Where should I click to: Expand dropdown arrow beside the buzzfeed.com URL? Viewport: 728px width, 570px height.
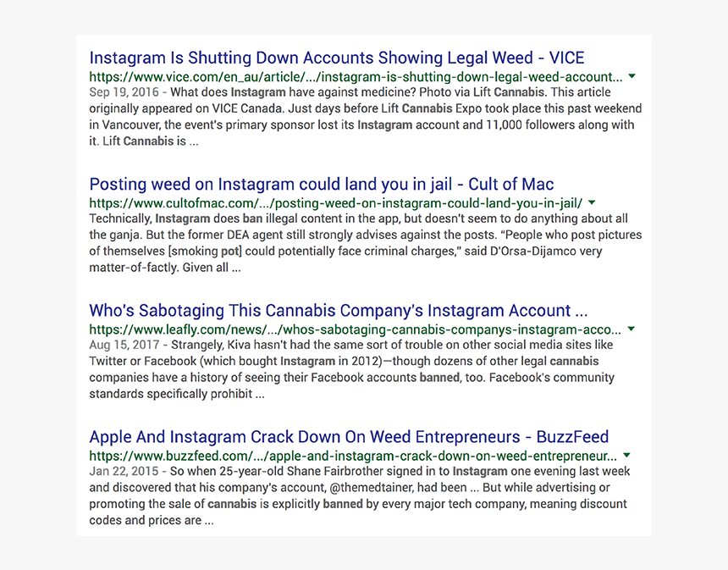click(626, 456)
